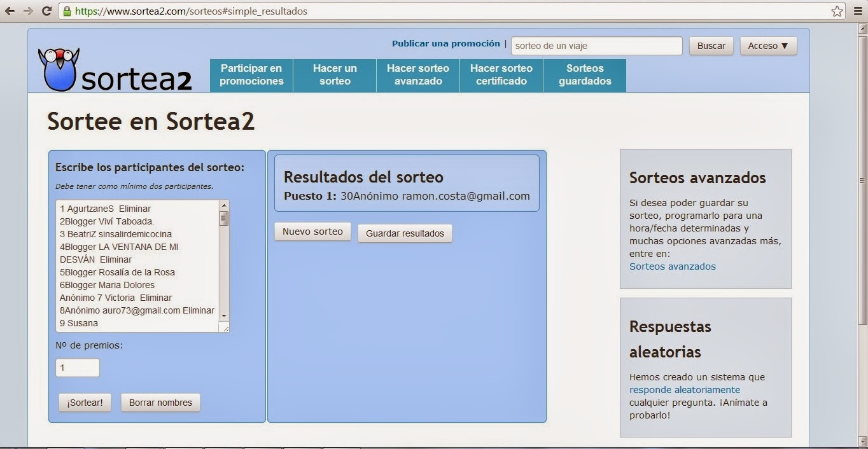The image size is (868, 449).
Task: Click the participants list scrollbar thumb
Action: pos(224,219)
